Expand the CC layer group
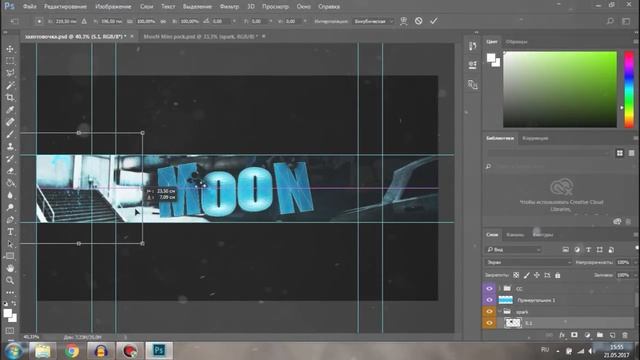Screen dimensions: 640x360 click(x=500, y=289)
